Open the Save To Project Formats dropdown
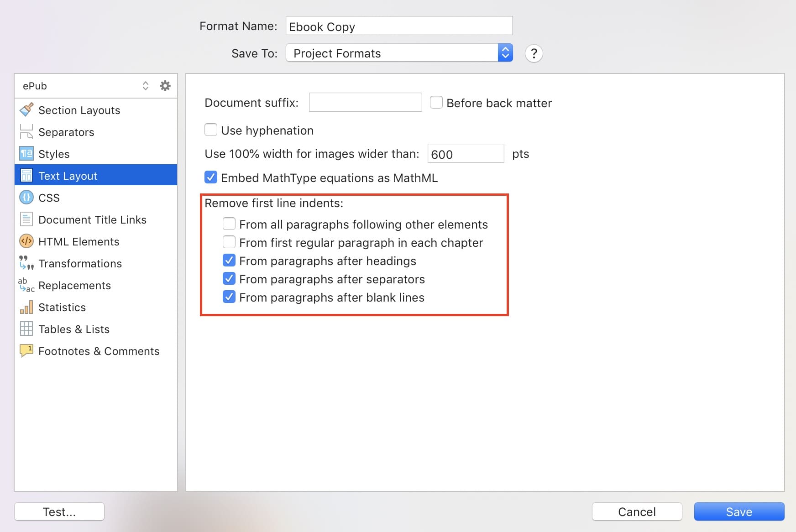The width and height of the screenshot is (796, 532). tap(399, 53)
